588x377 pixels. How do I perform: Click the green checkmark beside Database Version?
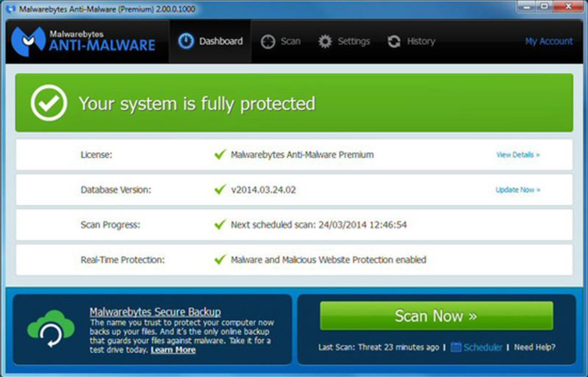(x=220, y=189)
